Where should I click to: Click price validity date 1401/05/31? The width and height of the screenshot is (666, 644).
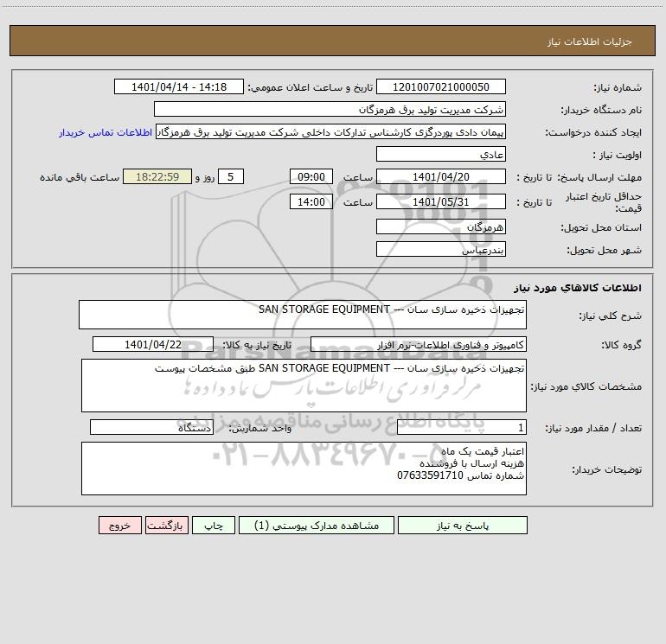pyautogui.click(x=441, y=201)
